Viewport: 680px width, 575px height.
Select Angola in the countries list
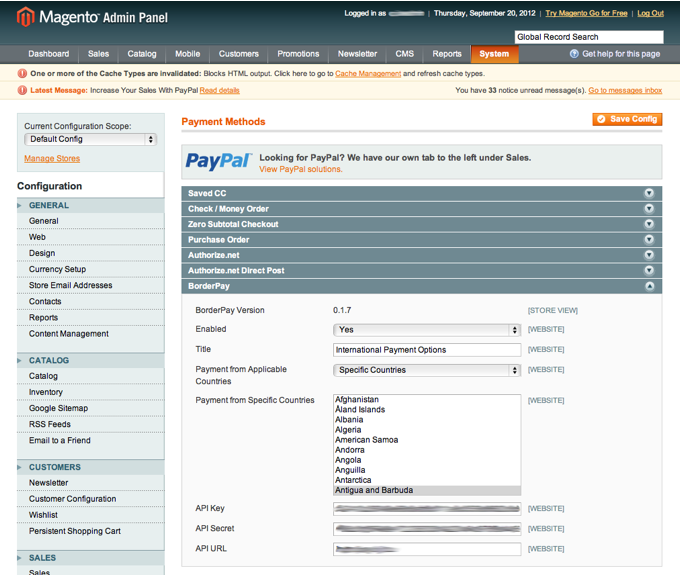click(x=427, y=460)
